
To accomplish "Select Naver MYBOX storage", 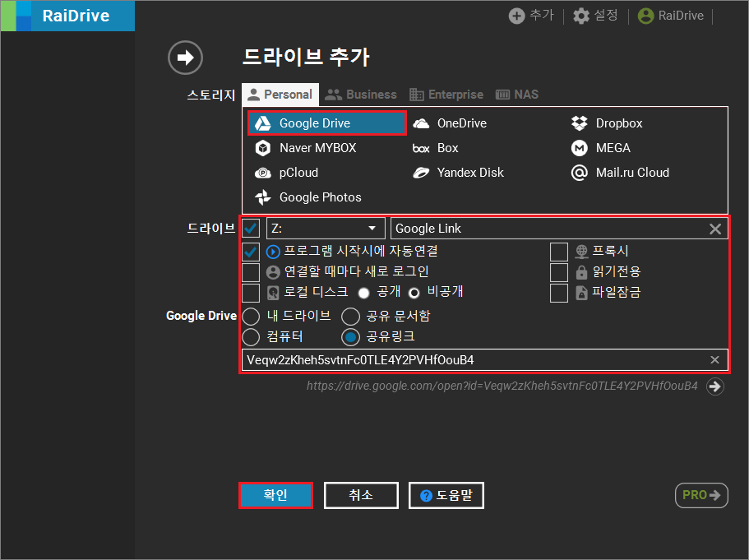I will point(306,148).
